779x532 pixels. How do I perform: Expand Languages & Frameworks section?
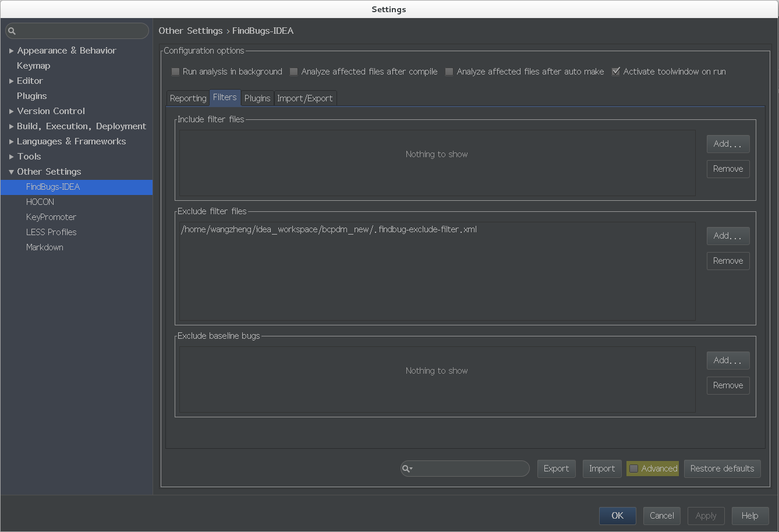tap(11, 141)
